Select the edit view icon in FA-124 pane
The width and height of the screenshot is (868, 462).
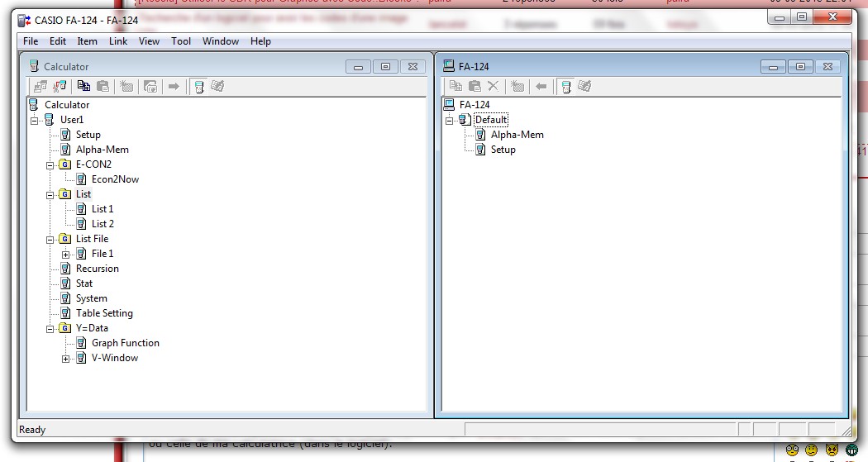click(x=584, y=86)
